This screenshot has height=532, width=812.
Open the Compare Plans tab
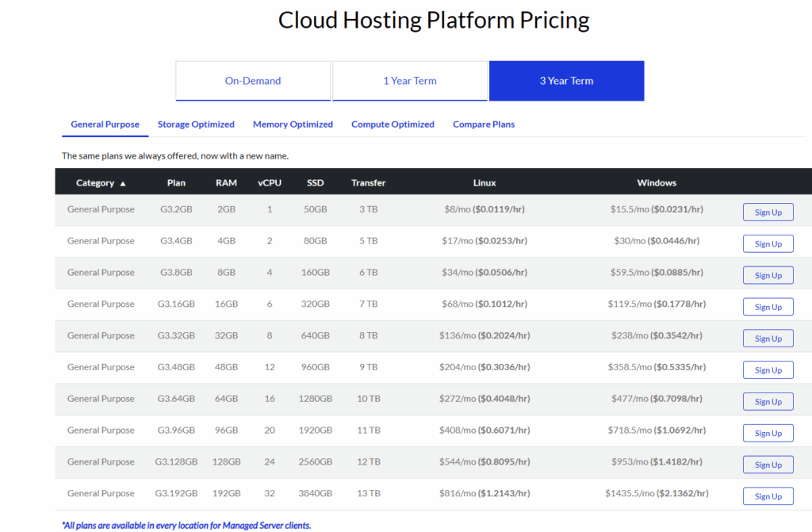point(484,124)
